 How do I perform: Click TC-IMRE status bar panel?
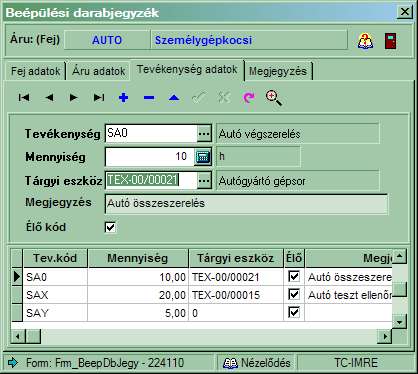(x=356, y=363)
